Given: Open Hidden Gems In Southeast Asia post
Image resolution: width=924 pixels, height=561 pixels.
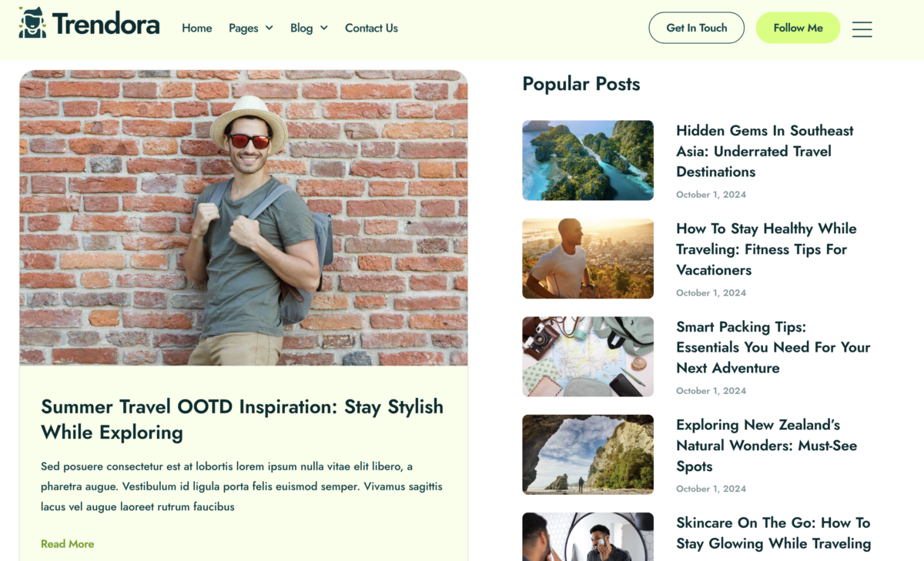Looking at the screenshot, I should [x=765, y=151].
